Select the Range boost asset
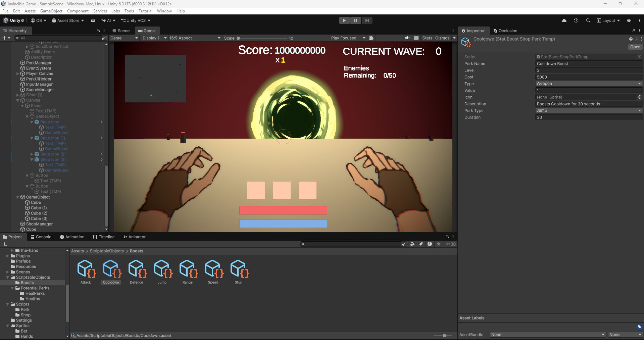This screenshot has width=644, height=340. click(188, 272)
